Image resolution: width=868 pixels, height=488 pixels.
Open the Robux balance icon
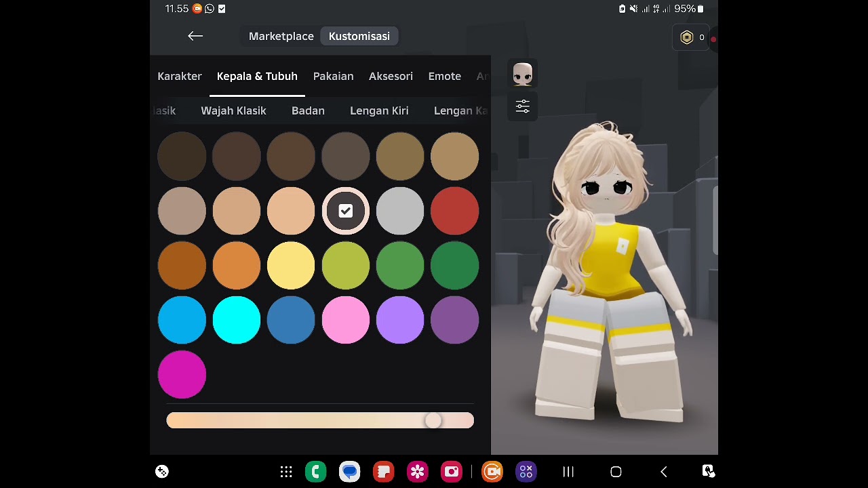[x=687, y=37]
